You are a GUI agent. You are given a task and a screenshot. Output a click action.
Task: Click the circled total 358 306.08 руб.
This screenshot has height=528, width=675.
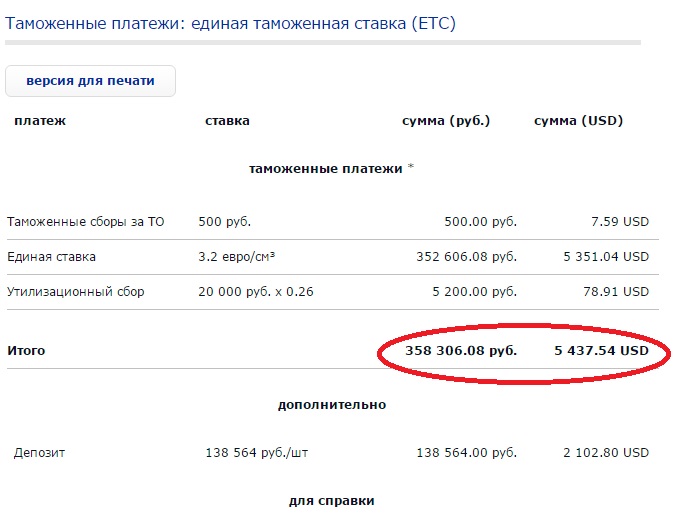click(x=461, y=351)
